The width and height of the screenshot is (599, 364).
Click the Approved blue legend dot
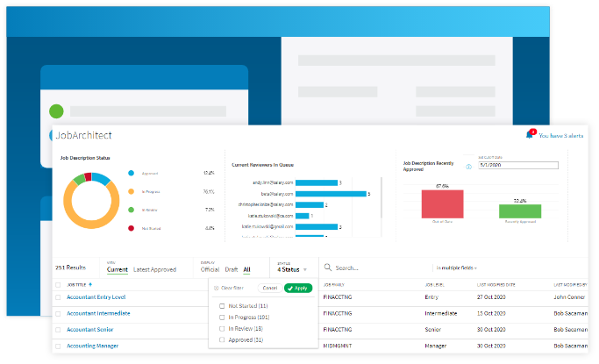[131, 173]
